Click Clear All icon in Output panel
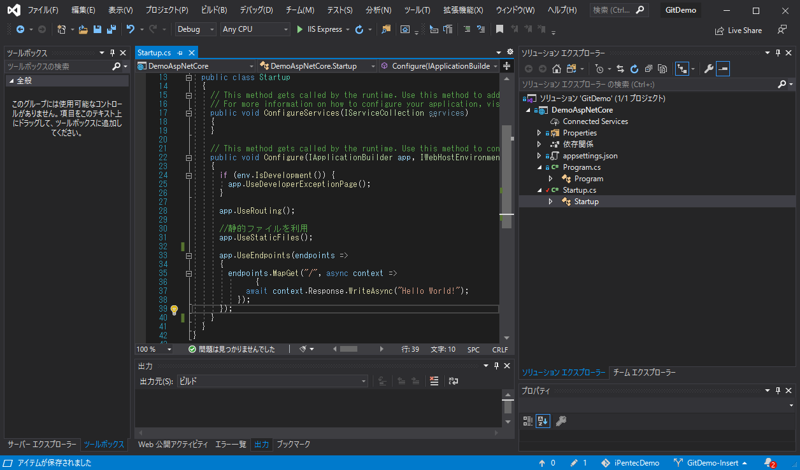 [x=434, y=381]
